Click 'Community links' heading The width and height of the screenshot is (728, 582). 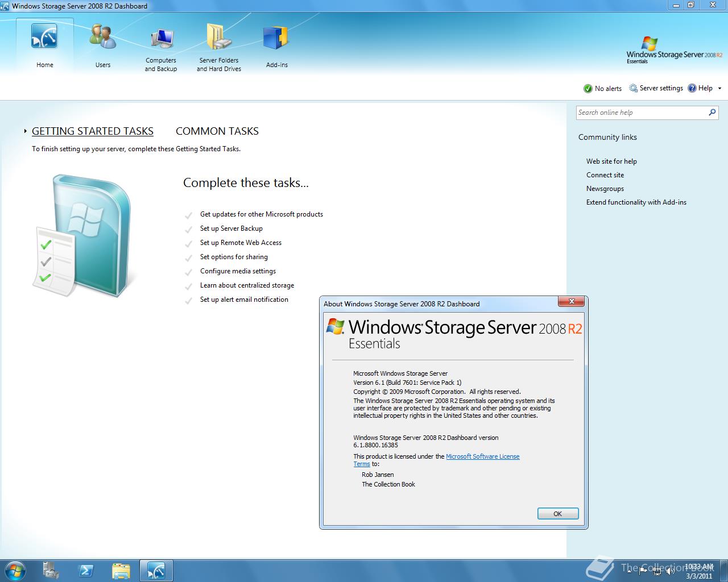point(607,137)
